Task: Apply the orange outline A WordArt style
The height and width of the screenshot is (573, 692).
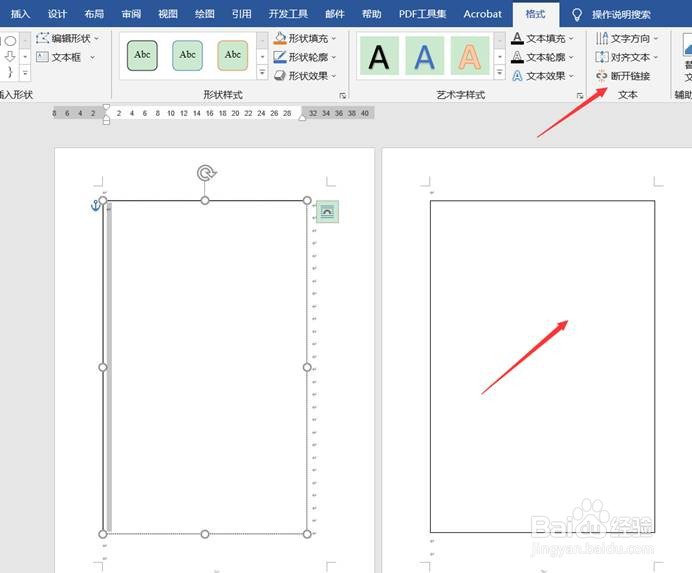Action: point(470,56)
